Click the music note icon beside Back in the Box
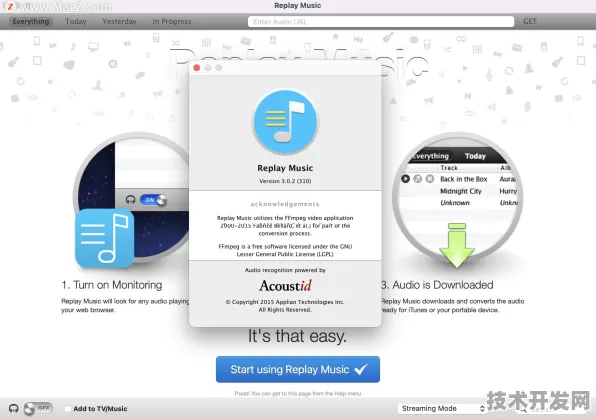Image resolution: width=596 pixels, height=419 pixels. [x=418, y=179]
